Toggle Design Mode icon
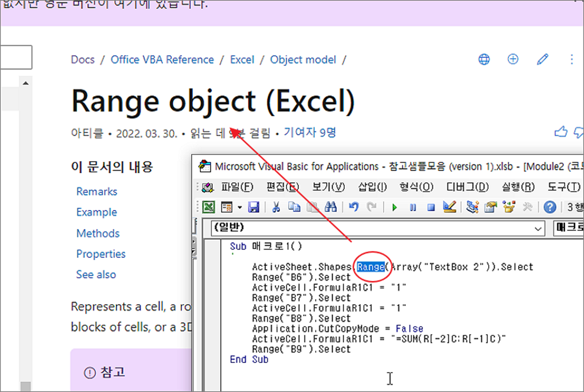Image resolution: width=584 pixels, height=392 pixels. pyautogui.click(x=449, y=207)
